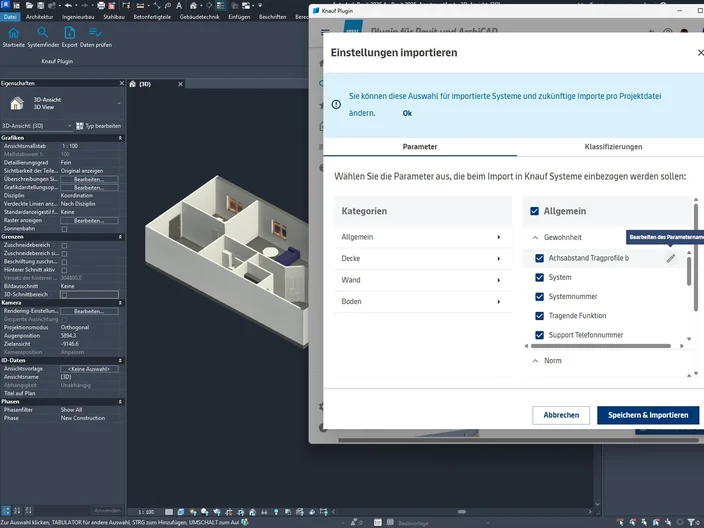Open the Knauf Startseite tool
Image resolution: width=704 pixels, height=528 pixels.
(13, 37)
